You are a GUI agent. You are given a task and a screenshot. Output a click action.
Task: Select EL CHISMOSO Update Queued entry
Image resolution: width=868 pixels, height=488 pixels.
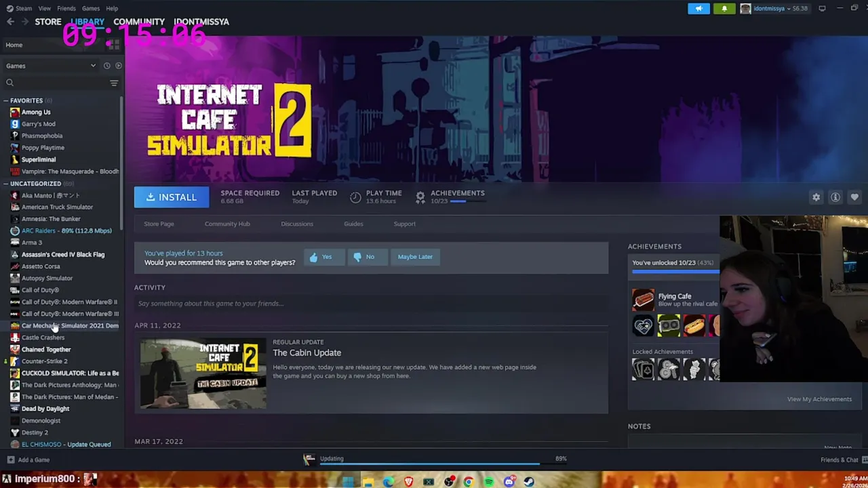[66, 444]
